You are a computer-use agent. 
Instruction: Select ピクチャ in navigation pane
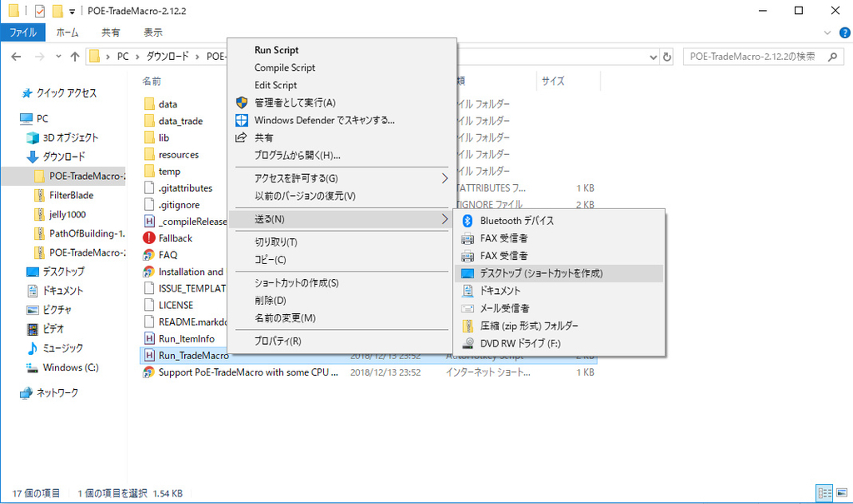coord(57,310)
